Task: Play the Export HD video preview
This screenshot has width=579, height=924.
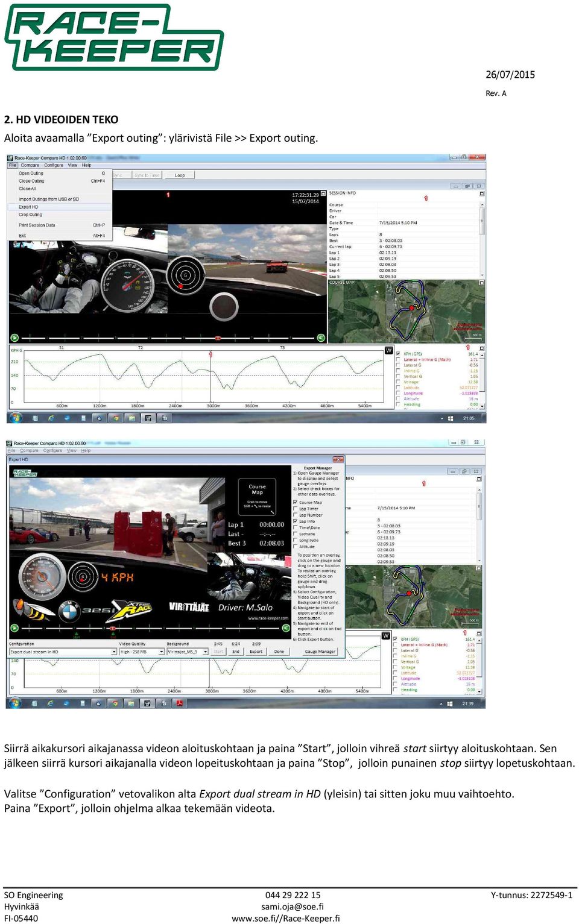Action: 14,628
